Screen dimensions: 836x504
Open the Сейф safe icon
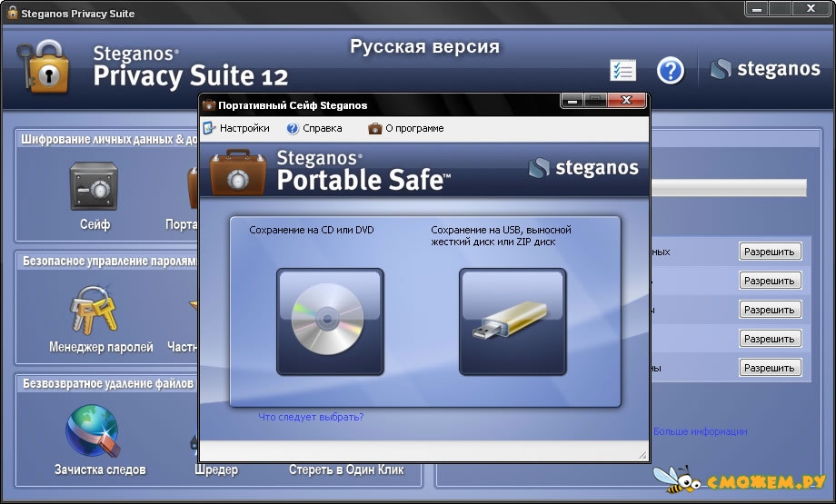click(x=94, y=186)
